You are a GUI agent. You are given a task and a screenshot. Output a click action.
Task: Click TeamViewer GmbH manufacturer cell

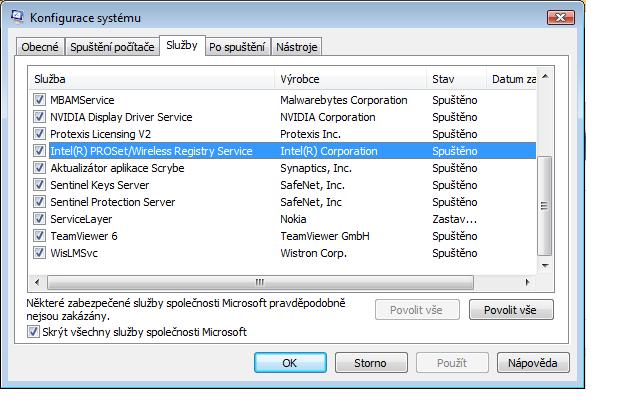[x=325, y=236]
